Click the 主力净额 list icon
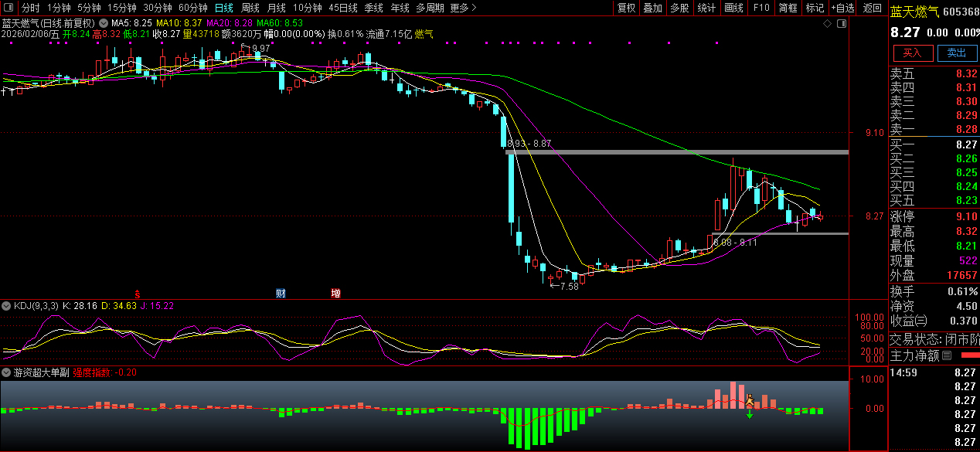The height and width of the screenshot is (452, 980). 946,355
